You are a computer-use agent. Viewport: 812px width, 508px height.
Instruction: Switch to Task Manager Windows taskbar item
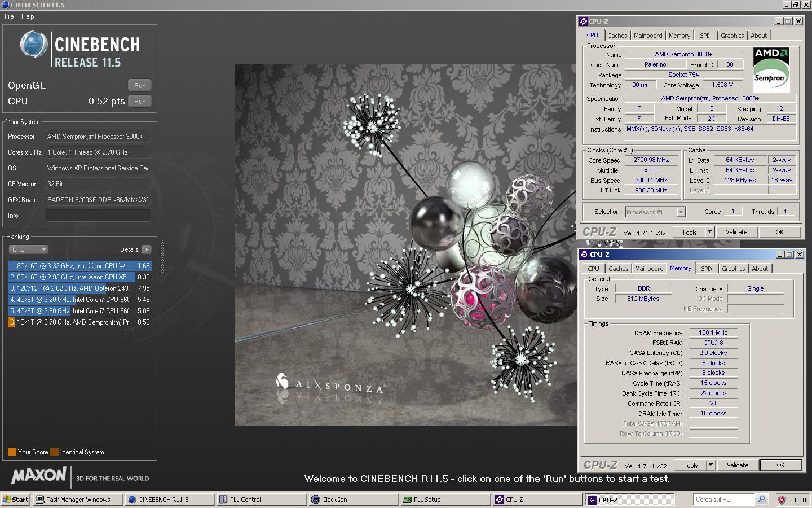(78, 500)
